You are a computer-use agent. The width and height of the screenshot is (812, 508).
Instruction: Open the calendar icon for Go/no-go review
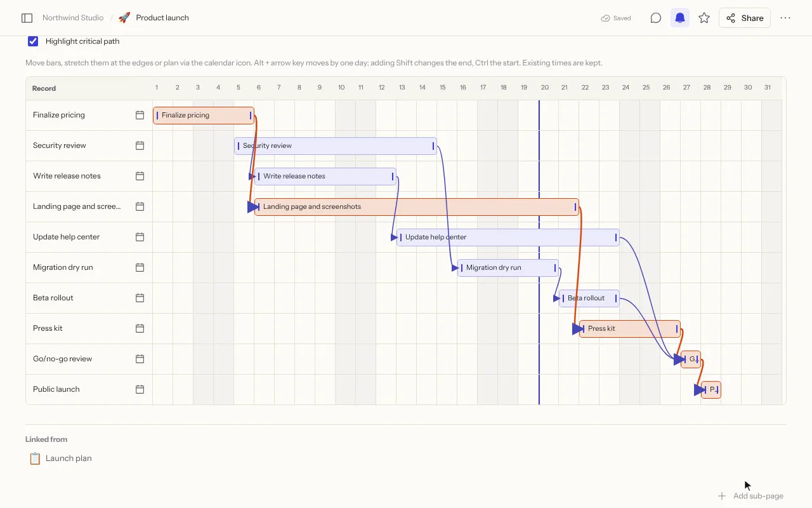point(140,359)
